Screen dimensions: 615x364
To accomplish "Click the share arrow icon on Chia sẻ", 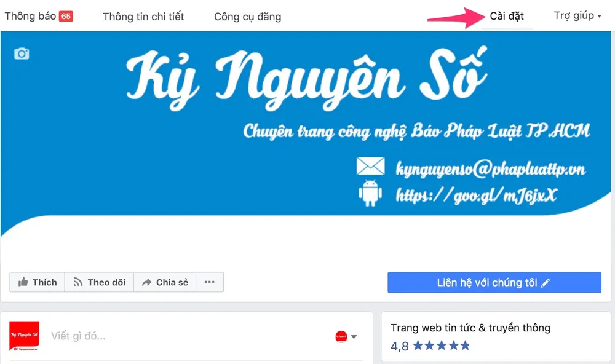I will pyautogui.click(x=147, y=282).
